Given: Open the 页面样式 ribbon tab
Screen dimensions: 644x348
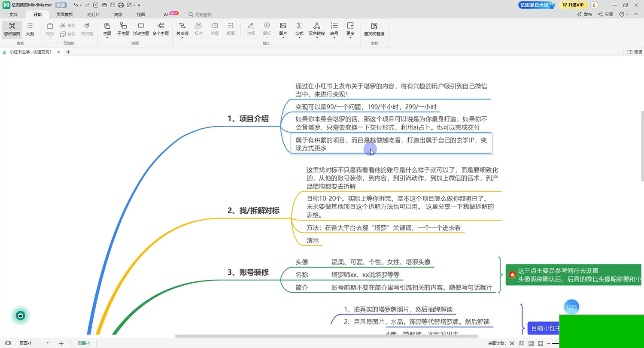Looking at the screenshot, I should point(64,15).
